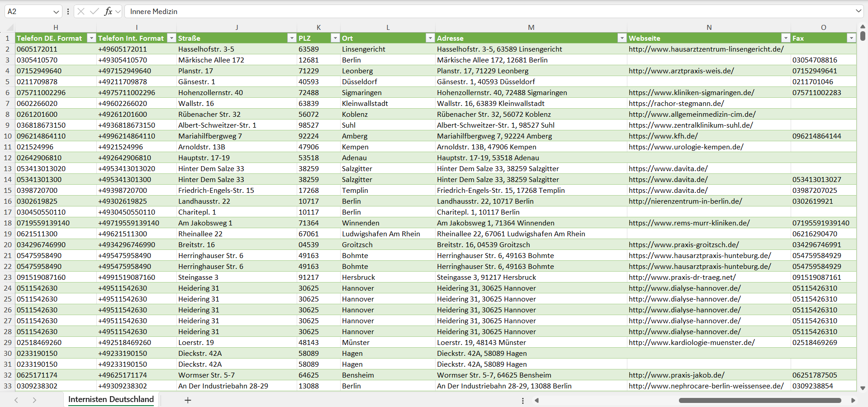Click the previous sheet navigation arrow
Viewport: 868px width, 407px height.
click(x=16, y=400)
